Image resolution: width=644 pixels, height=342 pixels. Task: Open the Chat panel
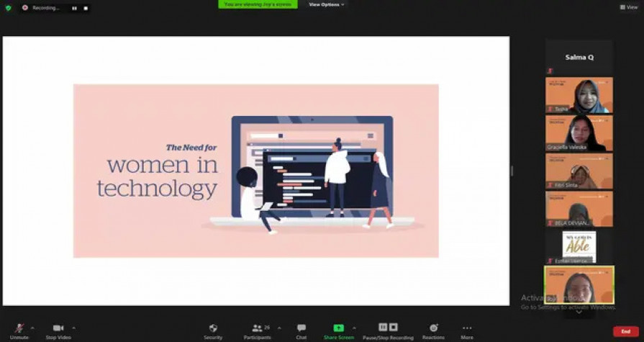[301, 329]
